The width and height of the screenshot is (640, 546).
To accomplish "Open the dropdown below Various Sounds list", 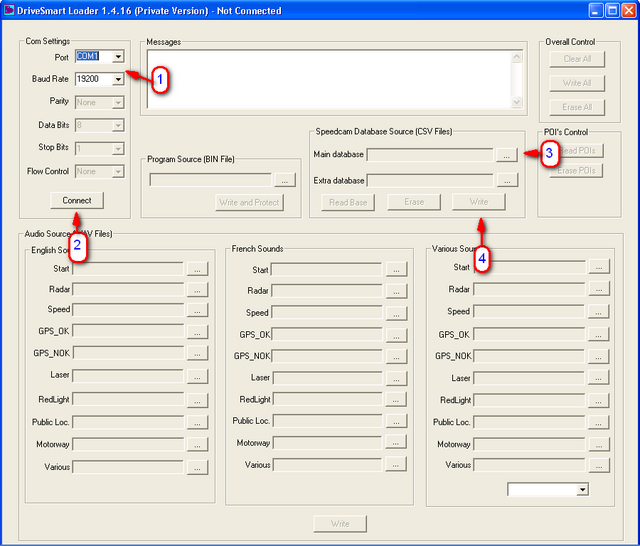I will pos(582,489).
